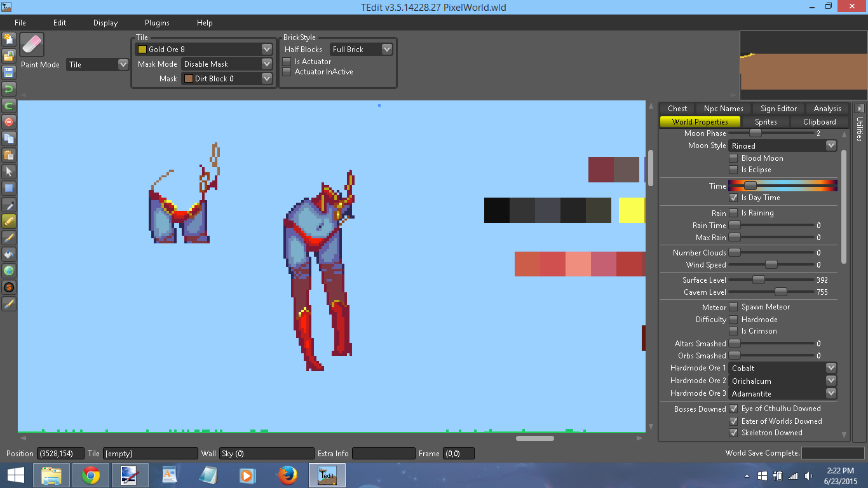Open the Half Blocks Full Brick dropdown
This screenshot has width=868, height=488.
coord(361,49)
